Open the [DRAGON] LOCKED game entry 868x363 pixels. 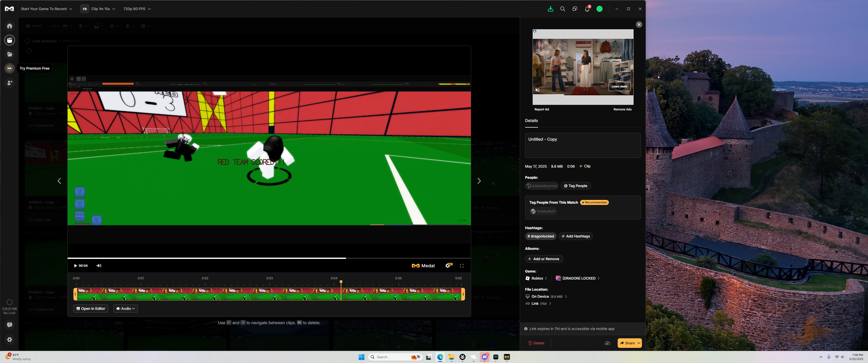pyautogui.click(x=578, y=278)
